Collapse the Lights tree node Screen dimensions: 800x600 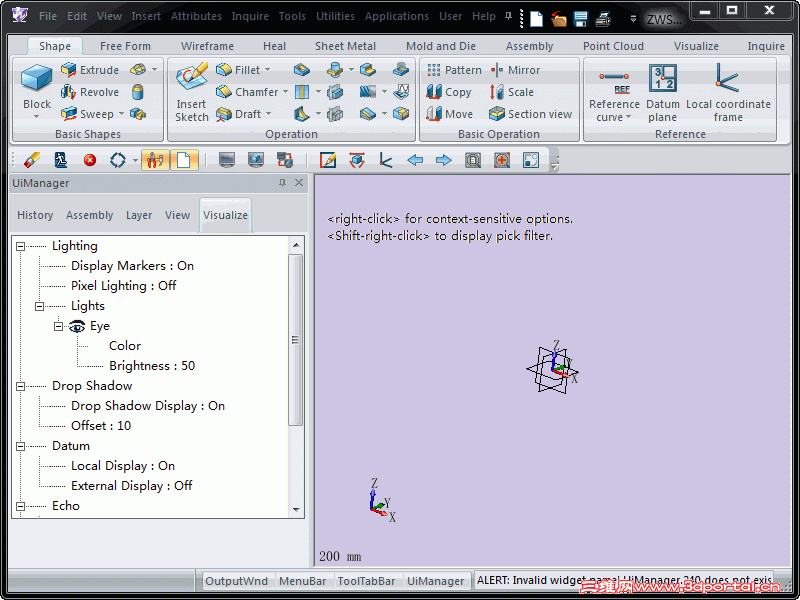point(39,306)
